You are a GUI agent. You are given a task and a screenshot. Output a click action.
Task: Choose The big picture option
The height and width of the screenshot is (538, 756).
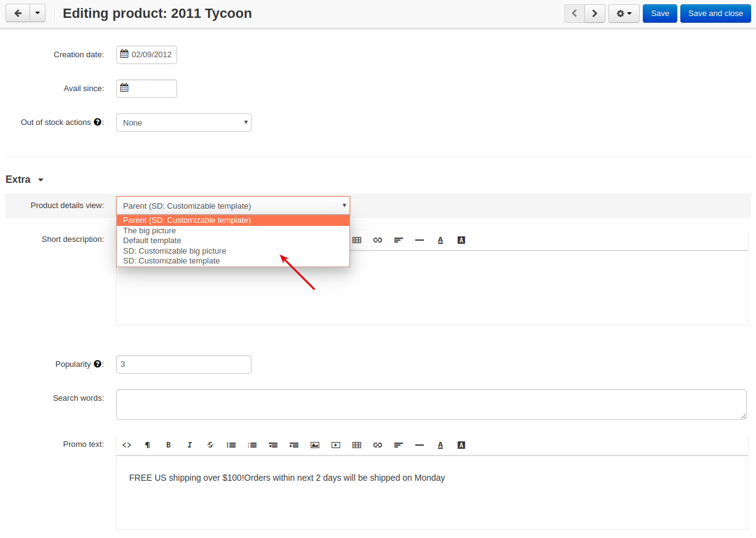(x=233, y=231)
